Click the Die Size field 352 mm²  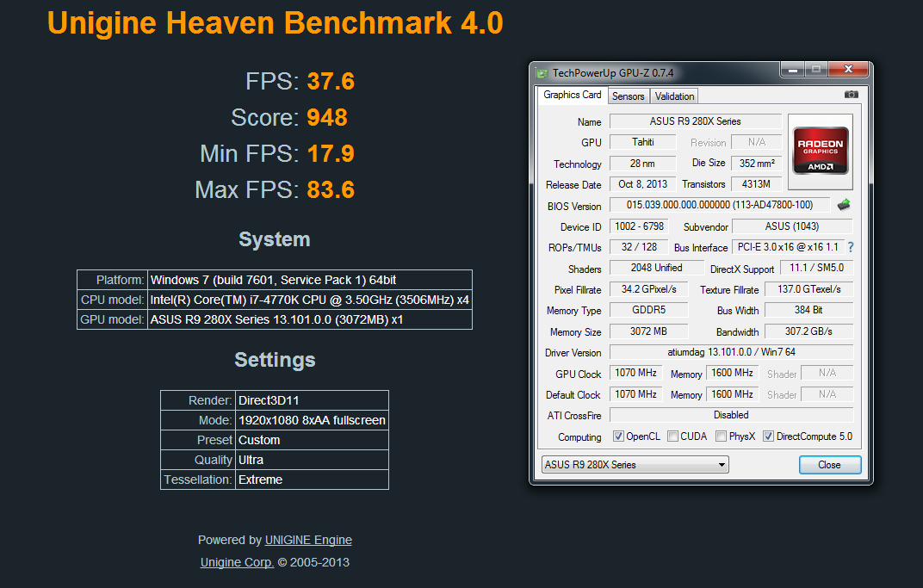pyautogui.click(x=757, y=163)
